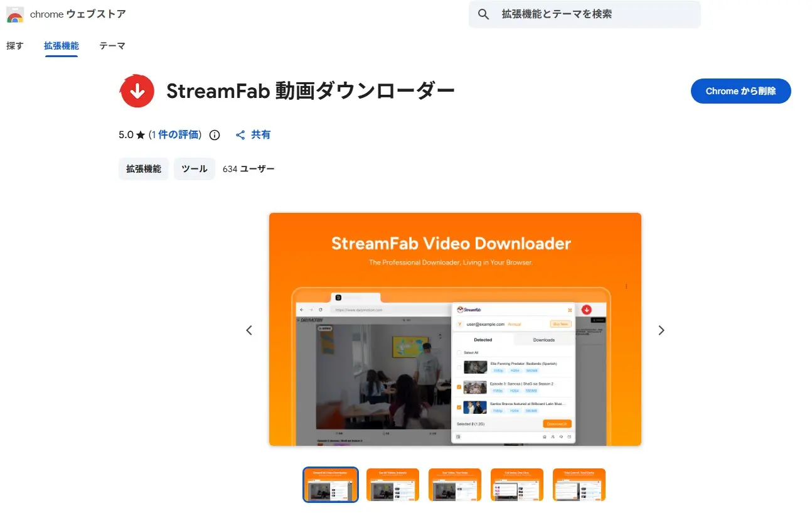Select the fourth thumbnail Full Series, One Click
812x513 pixels.
[x=517, y=485]
